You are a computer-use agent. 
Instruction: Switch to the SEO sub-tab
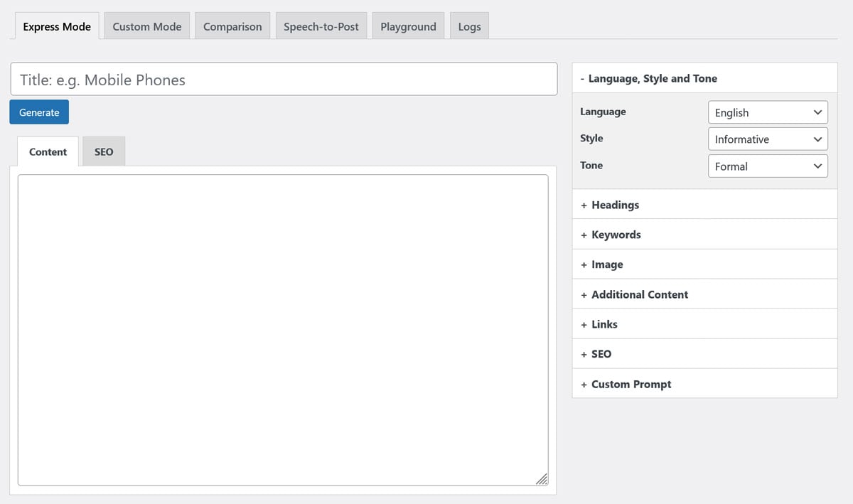(x=104, y=151)
